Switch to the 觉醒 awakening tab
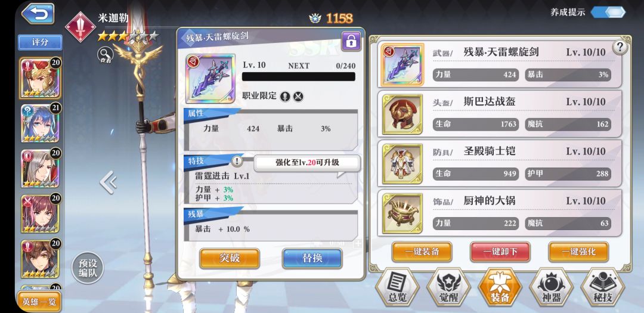Image resolution: width=644 pixels, height=313 pixels. 448,287
